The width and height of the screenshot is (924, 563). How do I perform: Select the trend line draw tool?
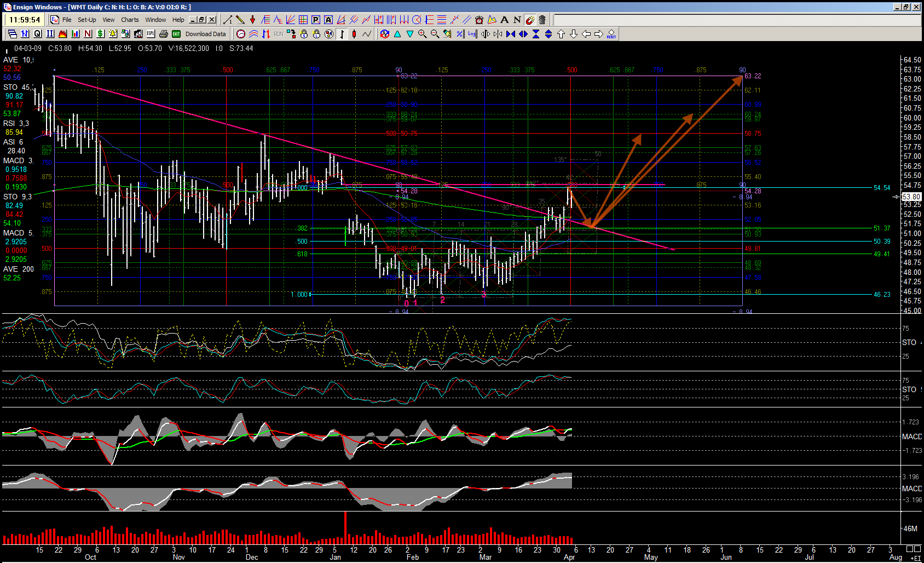pyautogui.click(x=227, y=20)
